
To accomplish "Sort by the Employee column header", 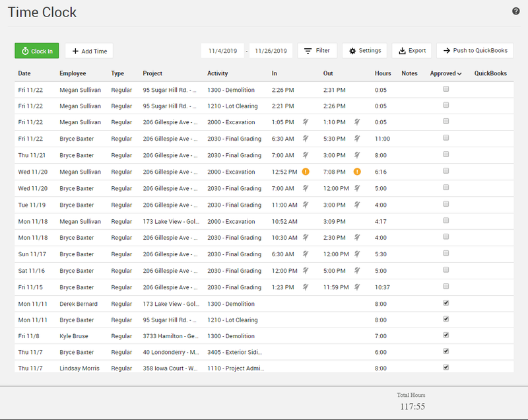I will tap(73, 73).
